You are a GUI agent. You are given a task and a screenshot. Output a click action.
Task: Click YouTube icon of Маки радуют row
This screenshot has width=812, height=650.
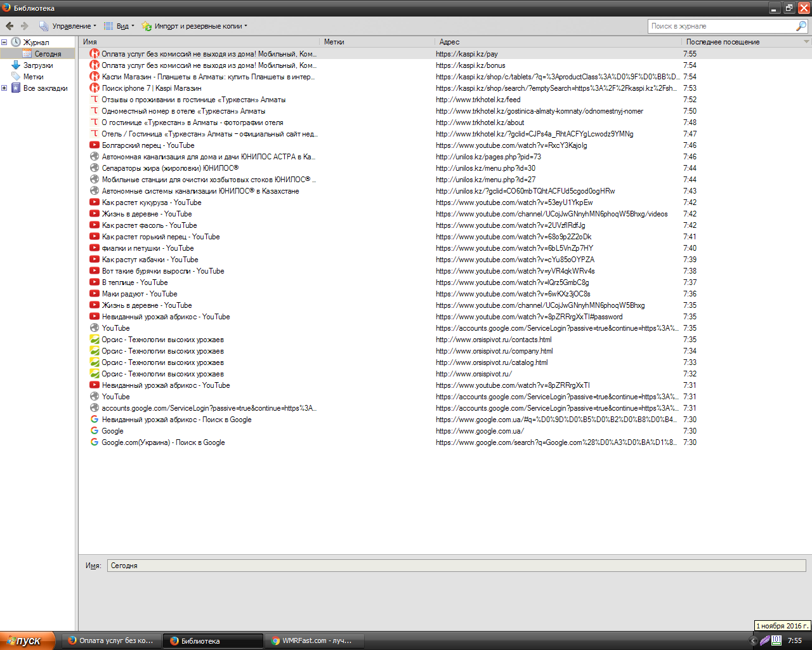click(95, 294)
